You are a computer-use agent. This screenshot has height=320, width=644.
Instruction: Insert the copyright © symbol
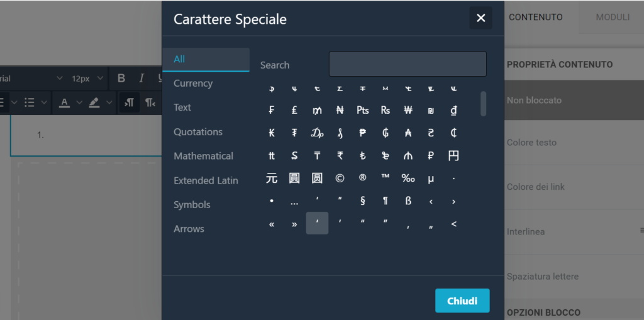coord(340,179)
